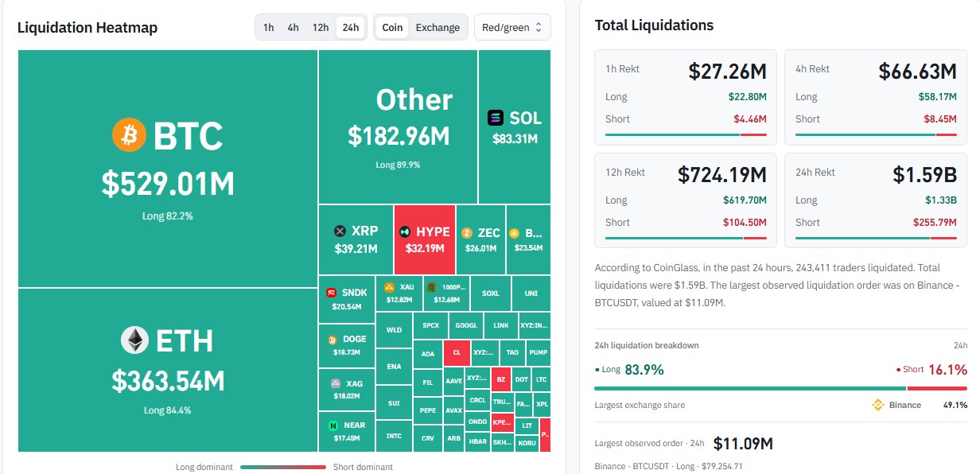This screenshot has height=474, width=980.
Task: Select the LTC heatmap tile
Action: coord(542,380)
